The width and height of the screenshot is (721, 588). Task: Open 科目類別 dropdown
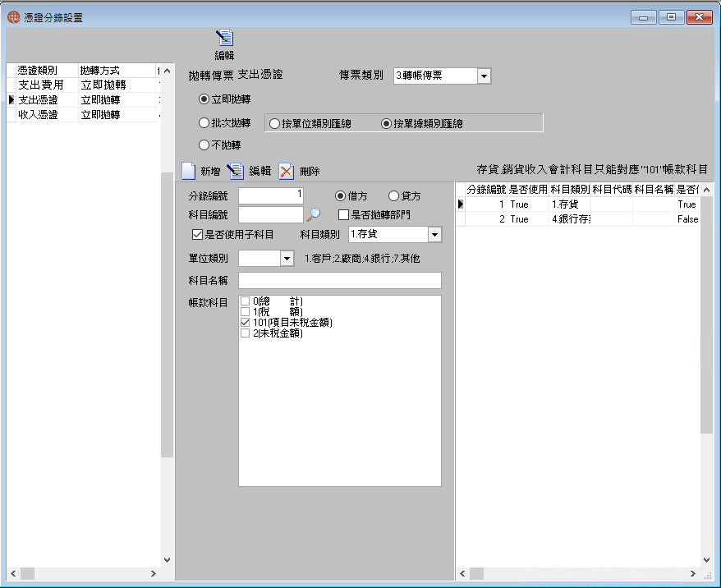point(434,235)
